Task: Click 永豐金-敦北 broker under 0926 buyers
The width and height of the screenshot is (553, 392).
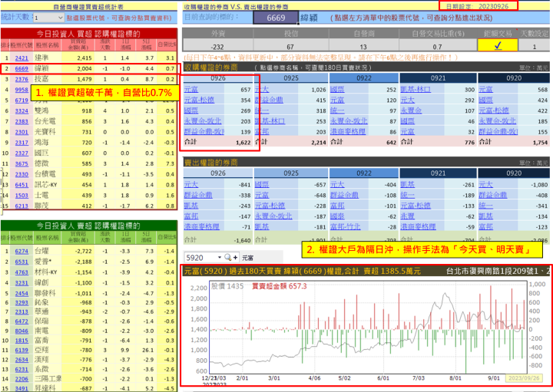Action: click(203, 121)
